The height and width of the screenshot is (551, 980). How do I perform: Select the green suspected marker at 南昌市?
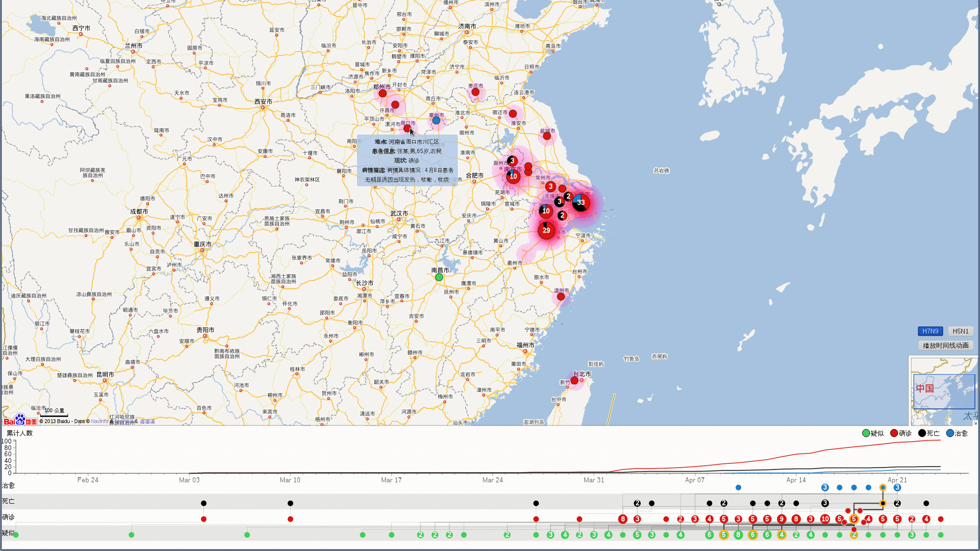439,277
